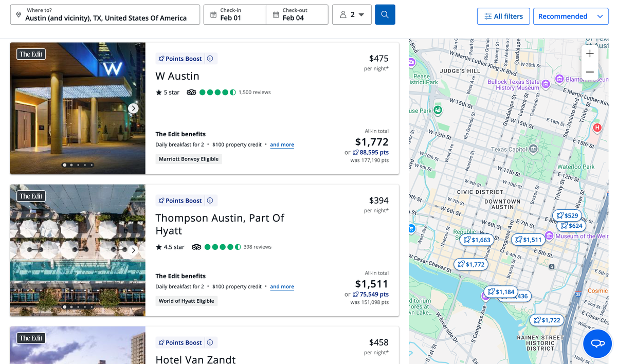The image size is (617, 364).
Task: Click the blue search magnifier button
Action: coord(385,15)
